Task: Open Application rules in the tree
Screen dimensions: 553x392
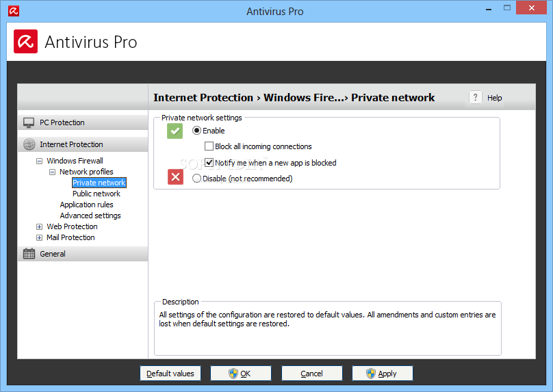Action: click(x=86, y=205)
